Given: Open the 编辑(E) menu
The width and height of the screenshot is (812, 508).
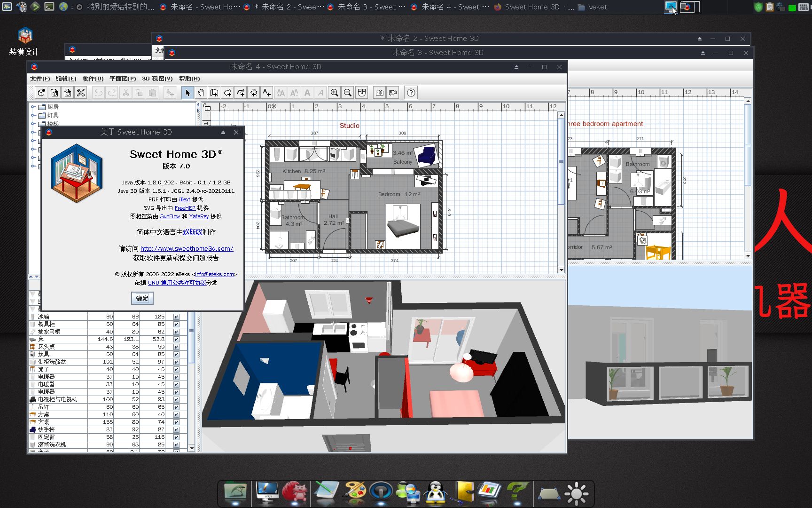Looking at the screenshot, I should [x=66, y=79].
